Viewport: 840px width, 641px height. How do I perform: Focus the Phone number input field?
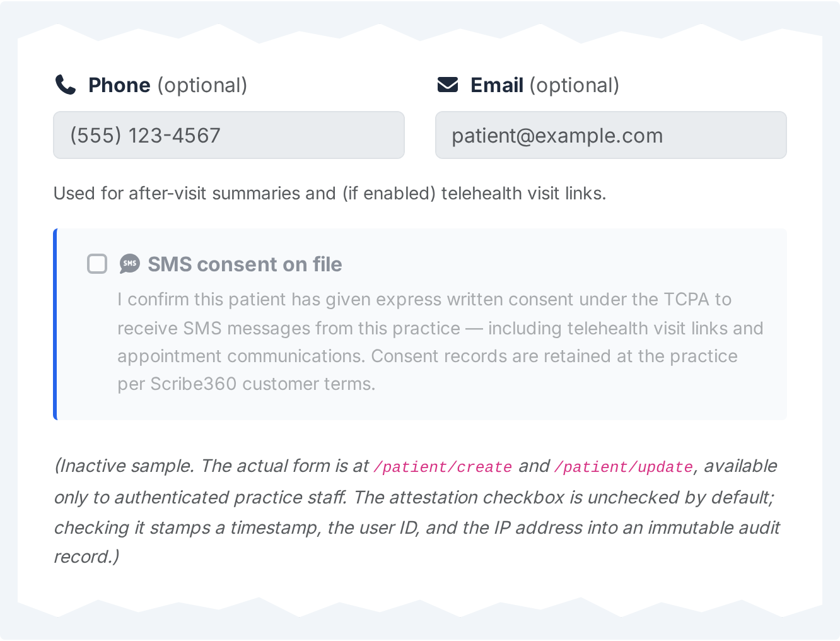[229, 135]
